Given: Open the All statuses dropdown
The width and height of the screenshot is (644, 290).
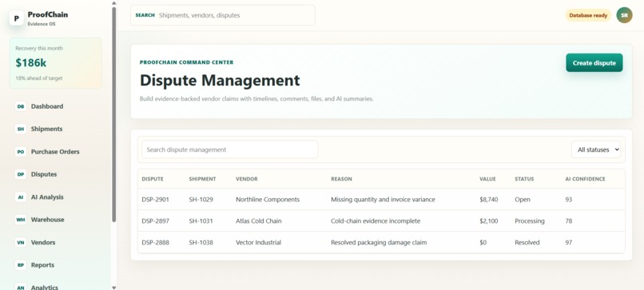Looking at the screenshot, I should click(x=596, y=149).
